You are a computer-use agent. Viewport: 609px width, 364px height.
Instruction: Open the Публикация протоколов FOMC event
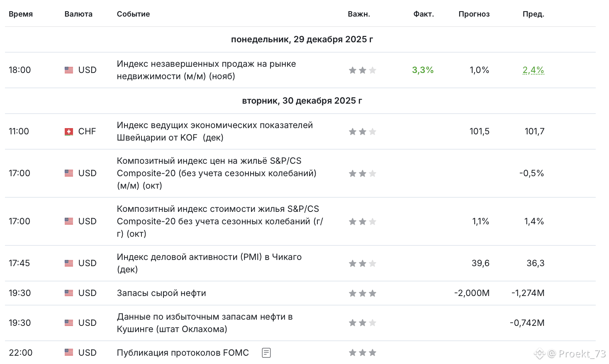pyautogui.click(x=183, y=353)
